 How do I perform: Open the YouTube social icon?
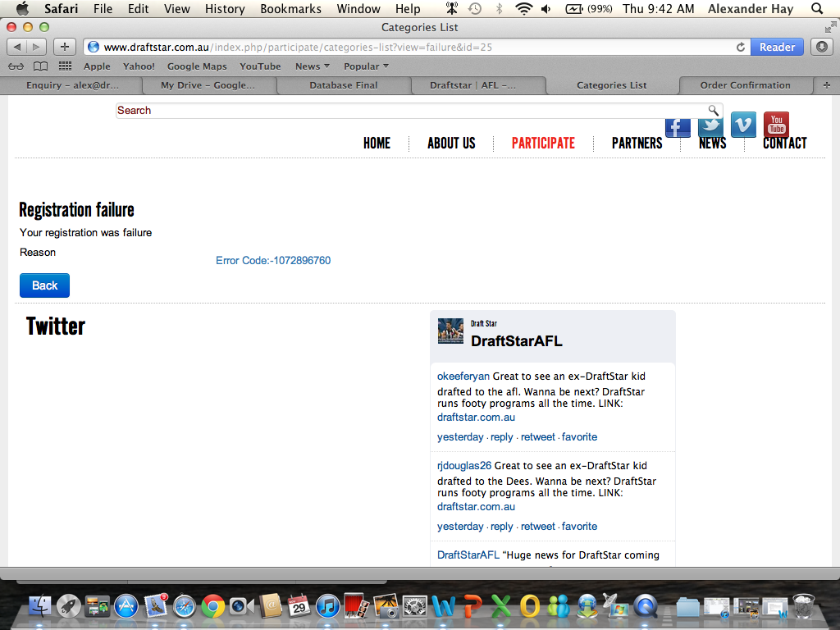776,125
